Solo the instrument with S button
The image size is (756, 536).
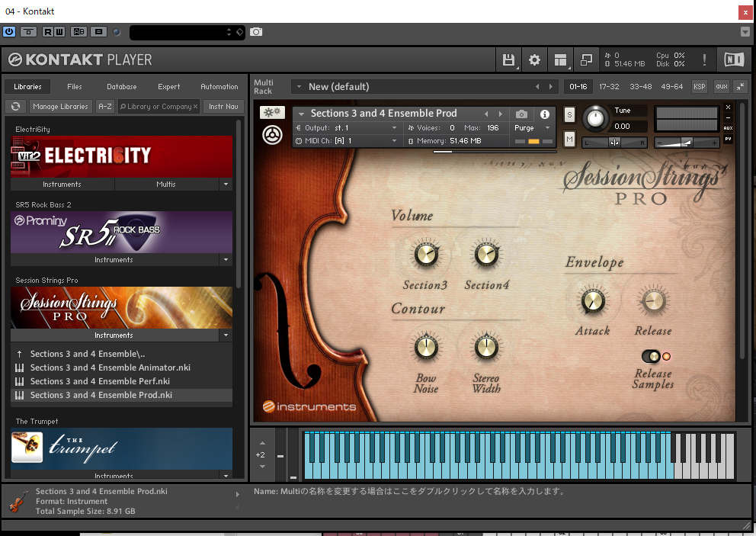(x=569, y=115)
